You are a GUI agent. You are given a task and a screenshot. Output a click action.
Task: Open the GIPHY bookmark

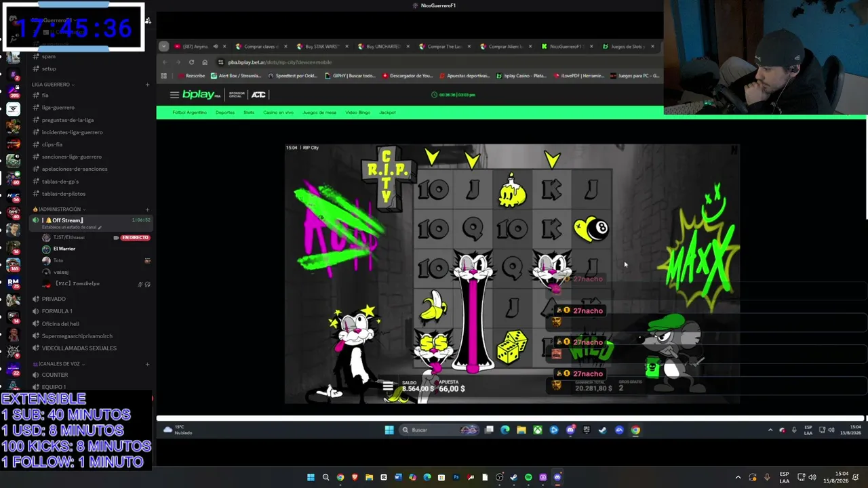[350, 76]
